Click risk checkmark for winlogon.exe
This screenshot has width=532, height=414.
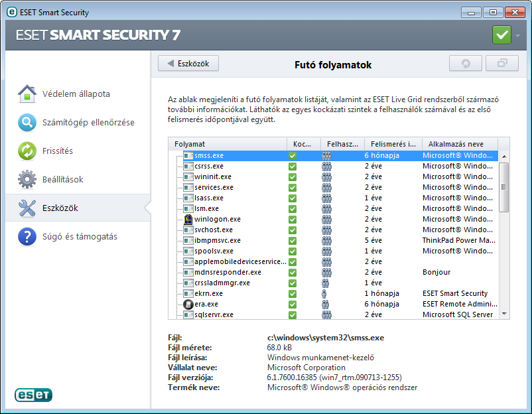click(x=292, y=219)
